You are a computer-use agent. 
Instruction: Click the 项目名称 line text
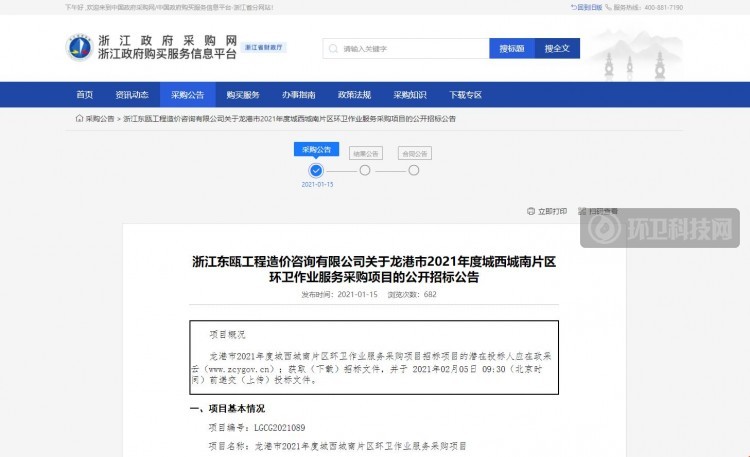pyautogui.click(x=337, y=446)
